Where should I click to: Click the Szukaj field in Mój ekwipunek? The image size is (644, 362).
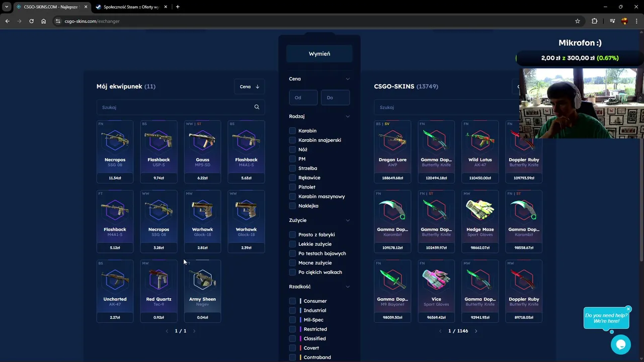click(181, 107)
